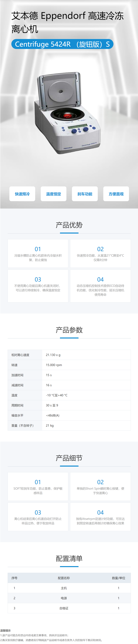Click the 产品参数 section heading
Viewport: 138px width, 644px height.
click(69, 330)
